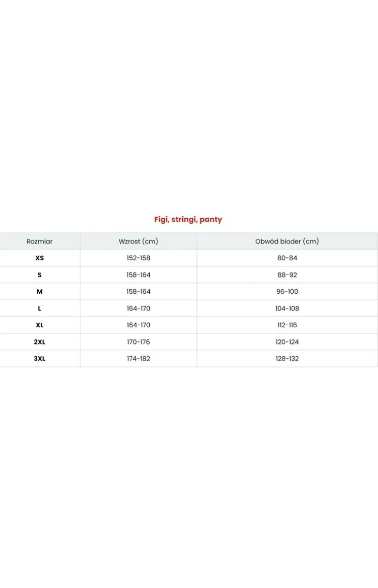Select hip circumference cell 104-108
378x588 pixels.
287,308
